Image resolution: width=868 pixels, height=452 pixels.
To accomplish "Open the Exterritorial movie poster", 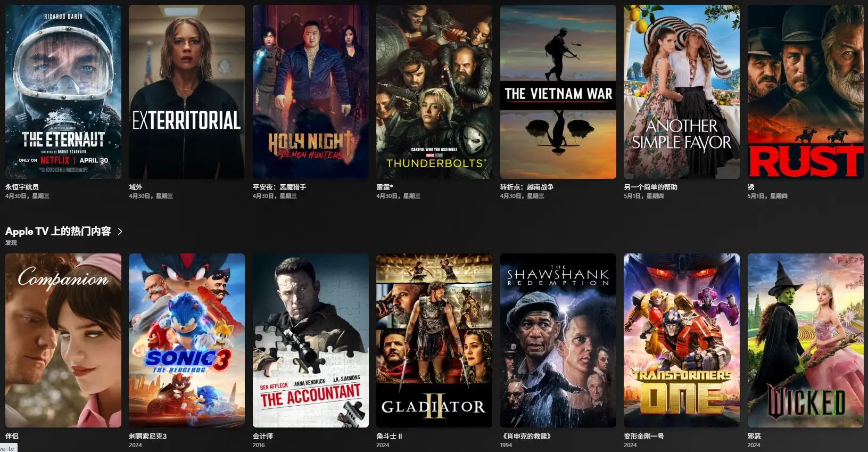I will click(x=187, y=92).
